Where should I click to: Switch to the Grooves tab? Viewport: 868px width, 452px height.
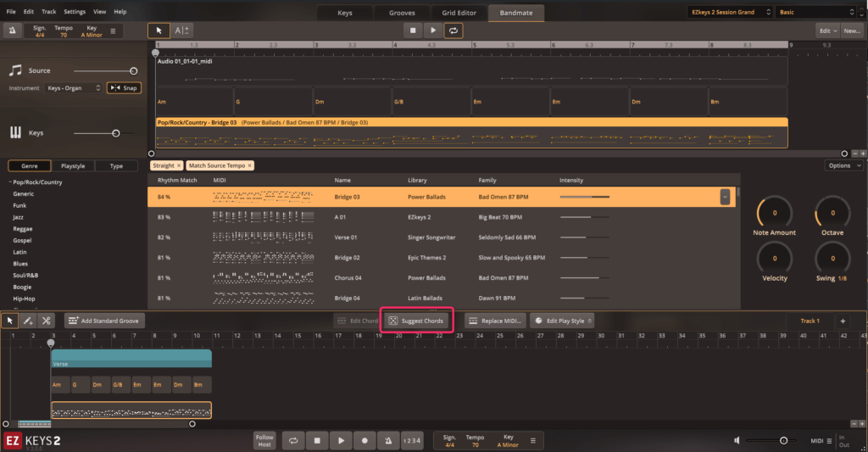click(402, 13)
